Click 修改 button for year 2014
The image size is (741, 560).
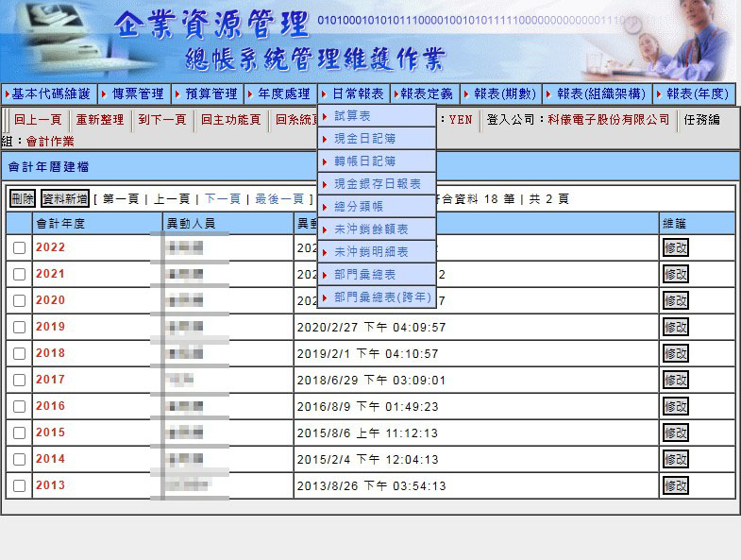point(675,459)
